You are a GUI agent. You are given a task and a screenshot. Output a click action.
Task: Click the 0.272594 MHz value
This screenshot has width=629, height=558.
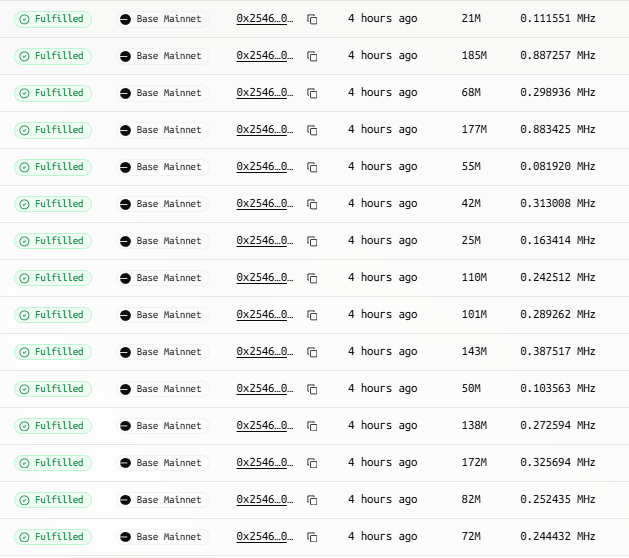[558, 425]
